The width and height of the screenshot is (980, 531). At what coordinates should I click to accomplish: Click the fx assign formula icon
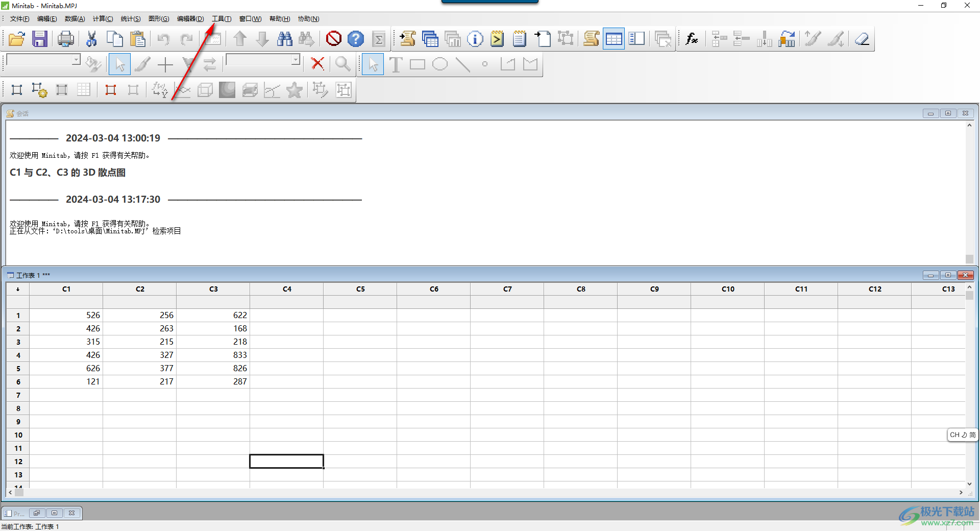pos(692,39)
